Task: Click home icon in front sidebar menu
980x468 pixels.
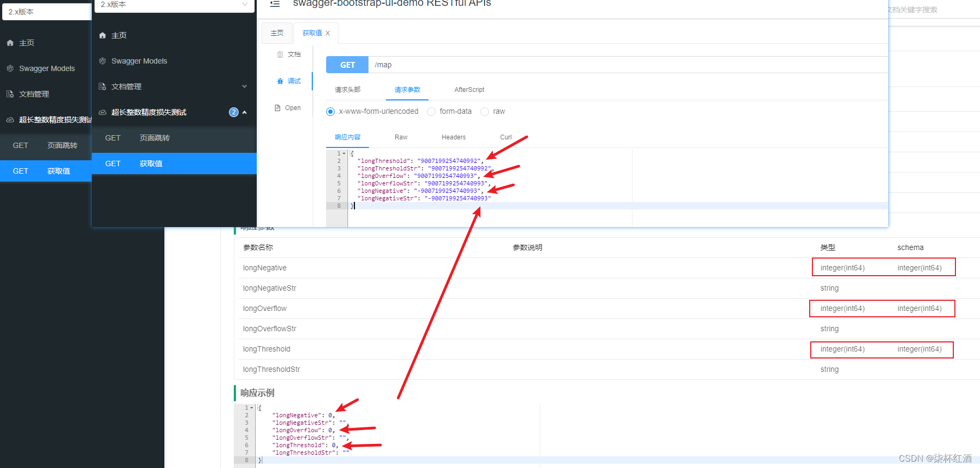Action: click(x=102, y=35)
